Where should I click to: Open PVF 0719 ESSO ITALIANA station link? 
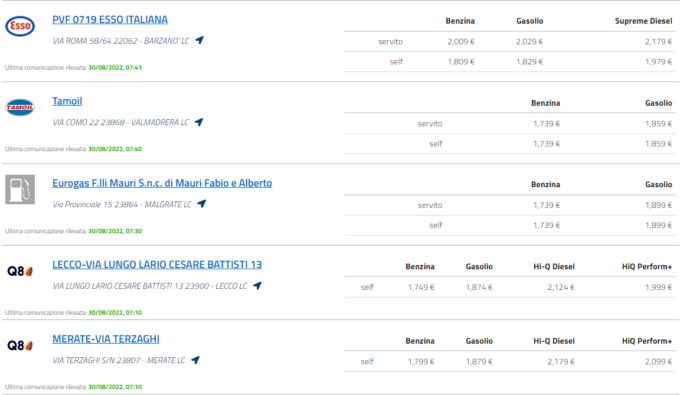tap(110, 20)
